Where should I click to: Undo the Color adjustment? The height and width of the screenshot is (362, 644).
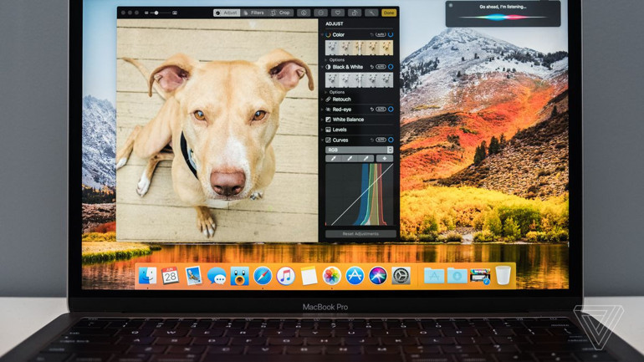[x=371, y=35]
